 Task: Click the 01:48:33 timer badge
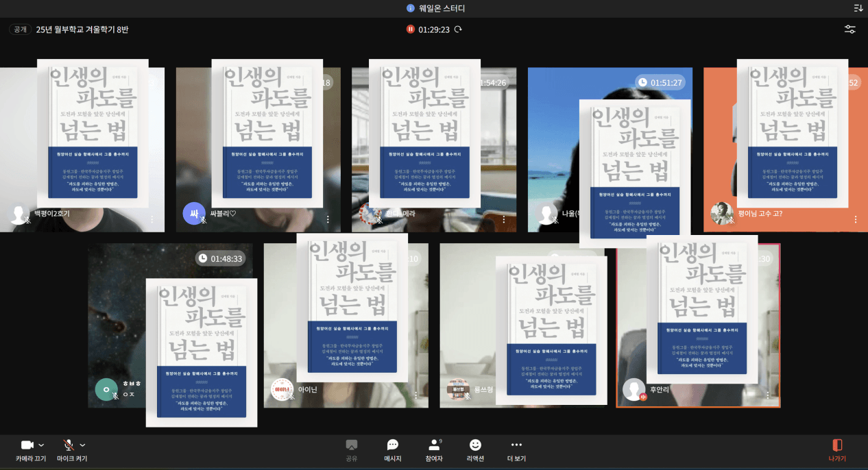(219, 258)
